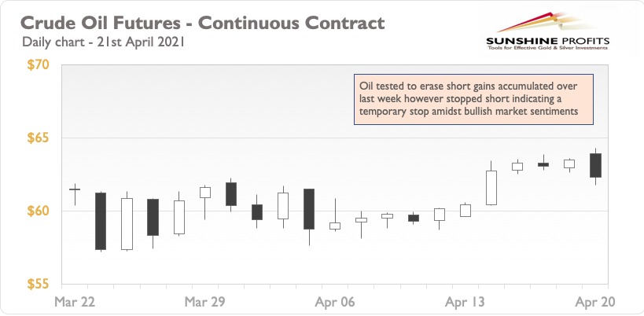Select the $60 y-axis label
Viewport: 644px width, 316px height.
coord(38,211)
